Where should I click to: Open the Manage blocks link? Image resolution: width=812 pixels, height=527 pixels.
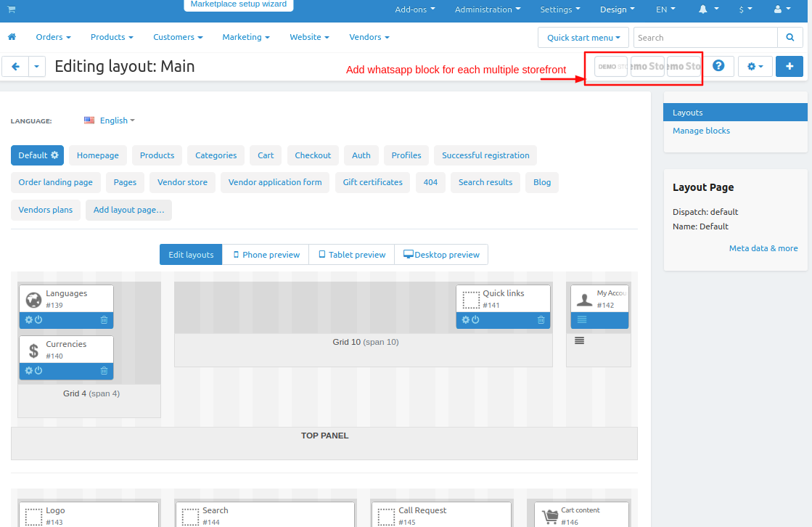click(701, 131)
